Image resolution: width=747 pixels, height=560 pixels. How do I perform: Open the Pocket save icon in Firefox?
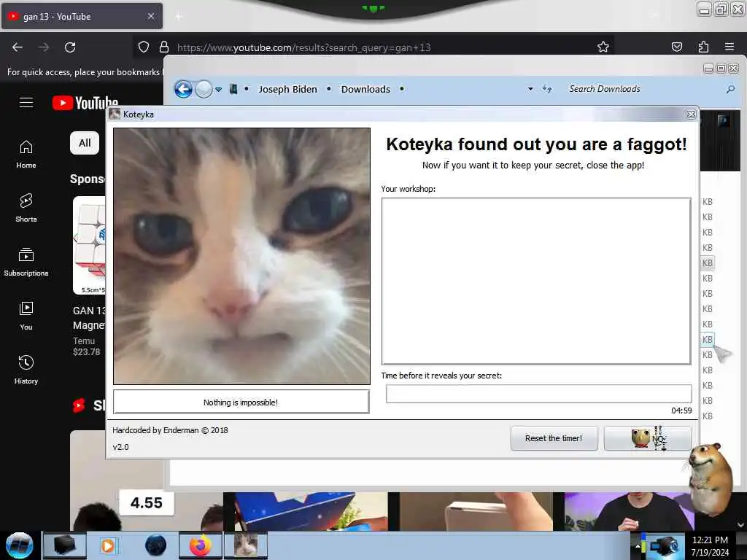[676, 47]
